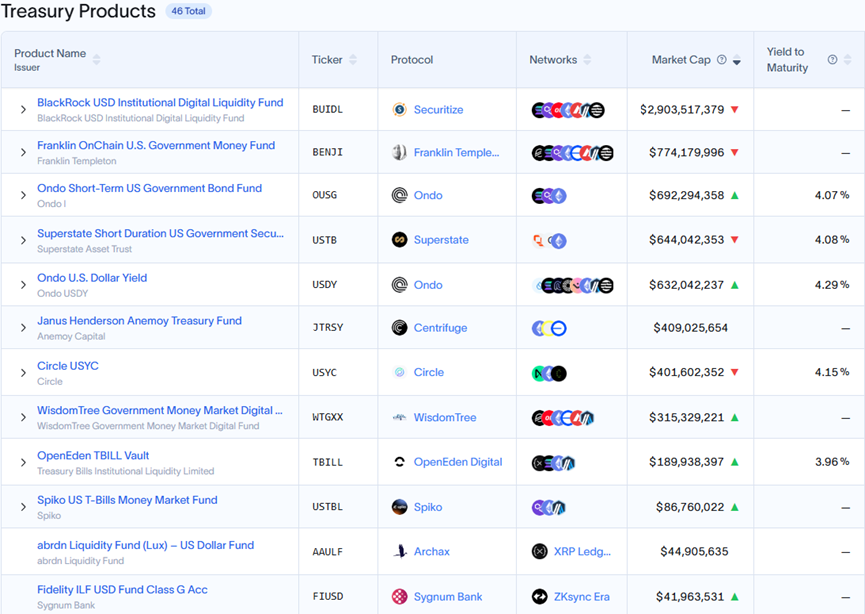This screenshot has height=614, width=865.
Task: Click the Spiko protocol logo icon
Action: pyautogui.click(x=399, y=507)
